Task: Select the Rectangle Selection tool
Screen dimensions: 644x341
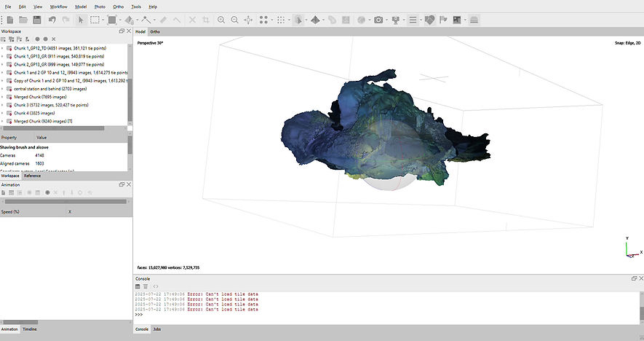Action: click(95, 20)
